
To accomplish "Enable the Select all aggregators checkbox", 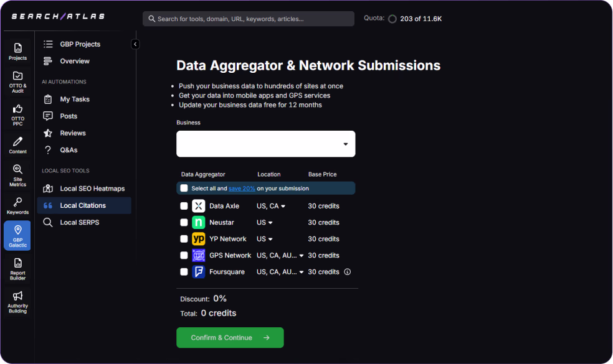I will pos(183,188).
